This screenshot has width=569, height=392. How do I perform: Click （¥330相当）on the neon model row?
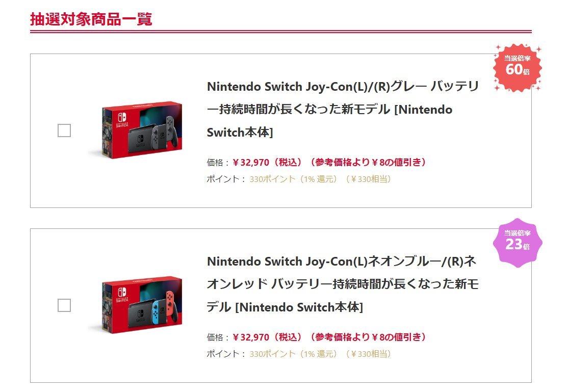pyautogui.click(x=368, y=354)
